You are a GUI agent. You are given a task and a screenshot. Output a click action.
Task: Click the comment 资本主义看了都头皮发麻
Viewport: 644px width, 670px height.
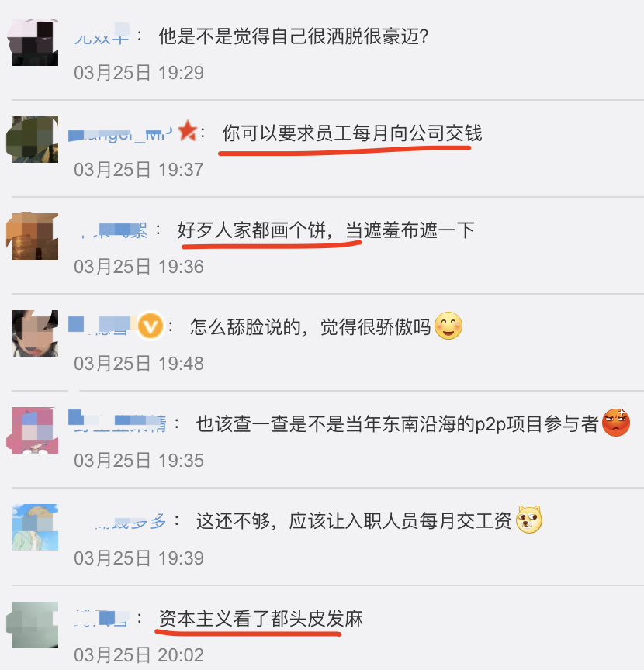261,619
